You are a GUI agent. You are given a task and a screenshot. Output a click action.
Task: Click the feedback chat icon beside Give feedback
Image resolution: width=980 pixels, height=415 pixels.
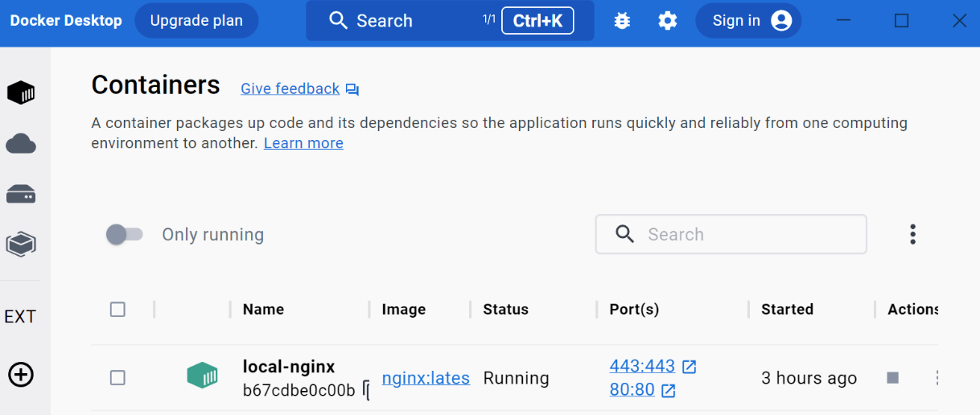352,89
